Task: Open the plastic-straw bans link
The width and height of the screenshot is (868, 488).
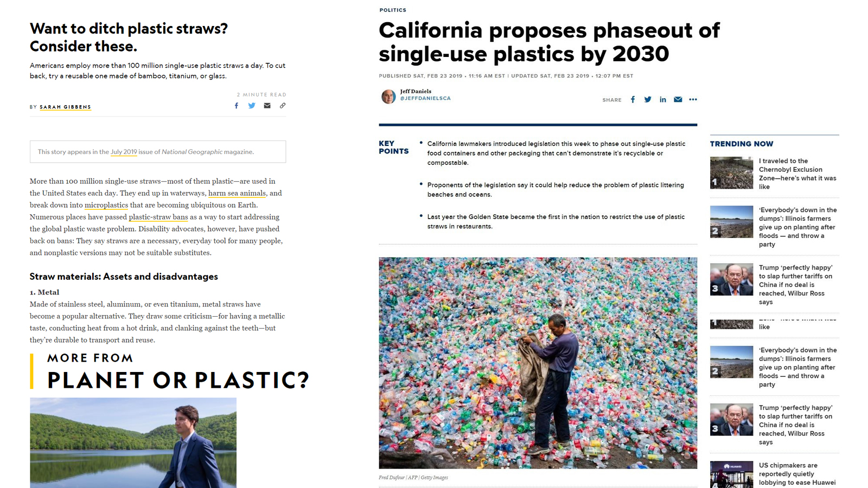Action: (158, 217)
